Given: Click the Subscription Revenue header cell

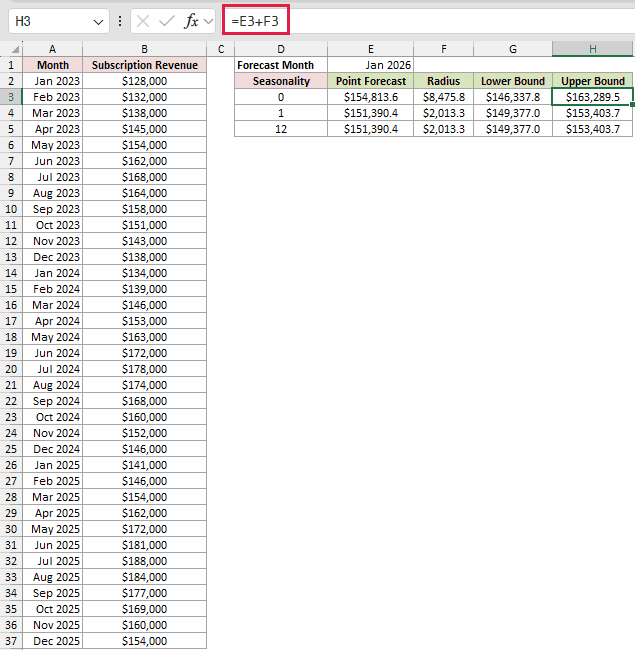Looking at the screenshot, I should point(144,65).
